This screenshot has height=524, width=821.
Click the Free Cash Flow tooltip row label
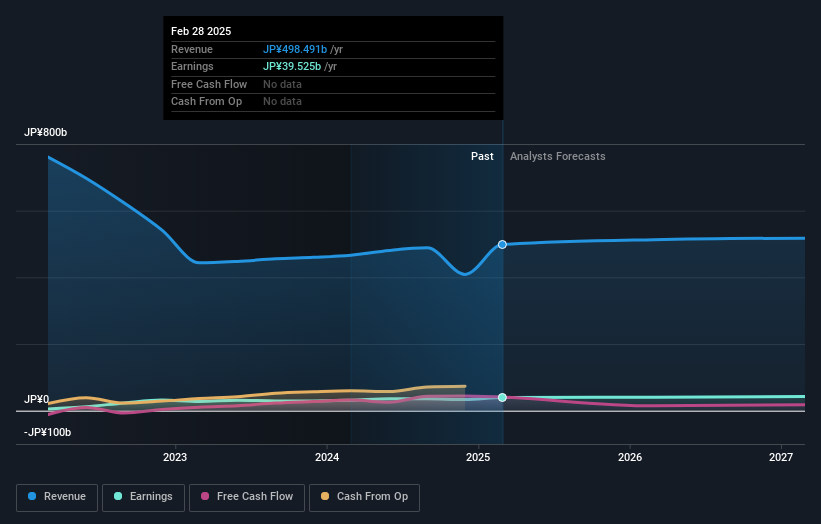point(209,84)
